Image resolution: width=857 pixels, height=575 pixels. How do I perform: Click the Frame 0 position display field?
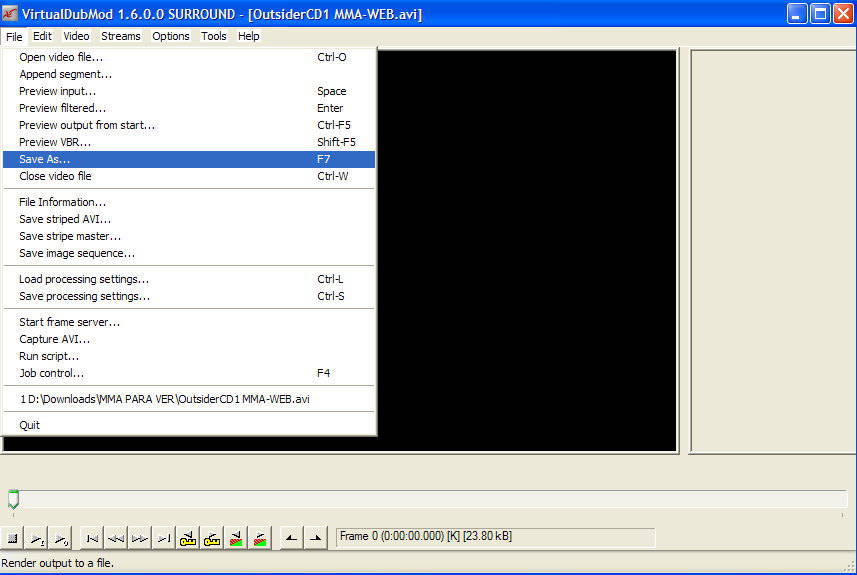495,537
